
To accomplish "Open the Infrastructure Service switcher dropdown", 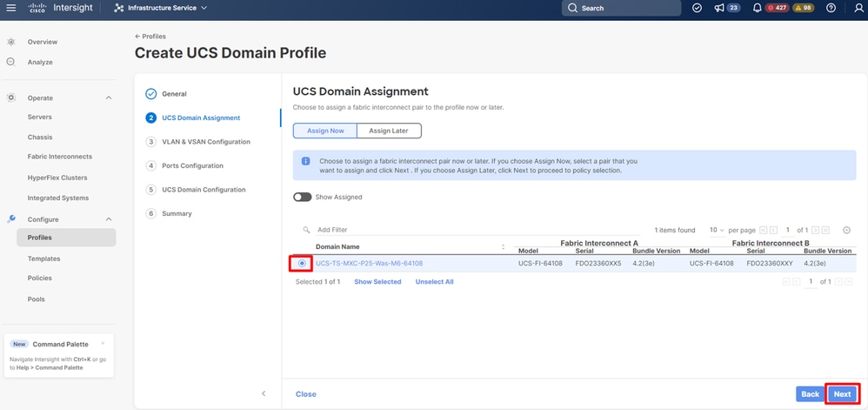I will click(161, 8).
